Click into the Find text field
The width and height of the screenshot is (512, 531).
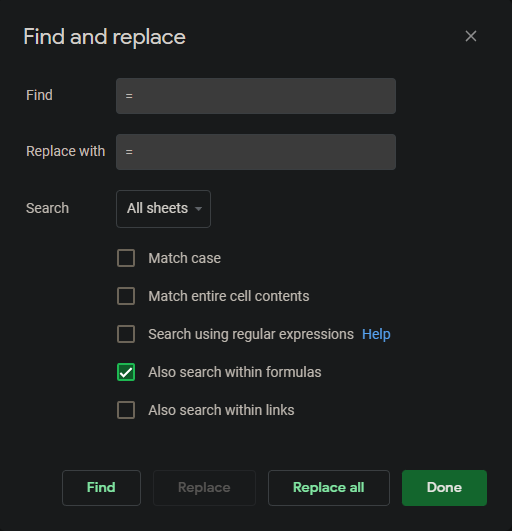pyautogui.click(x=256, y=96)
